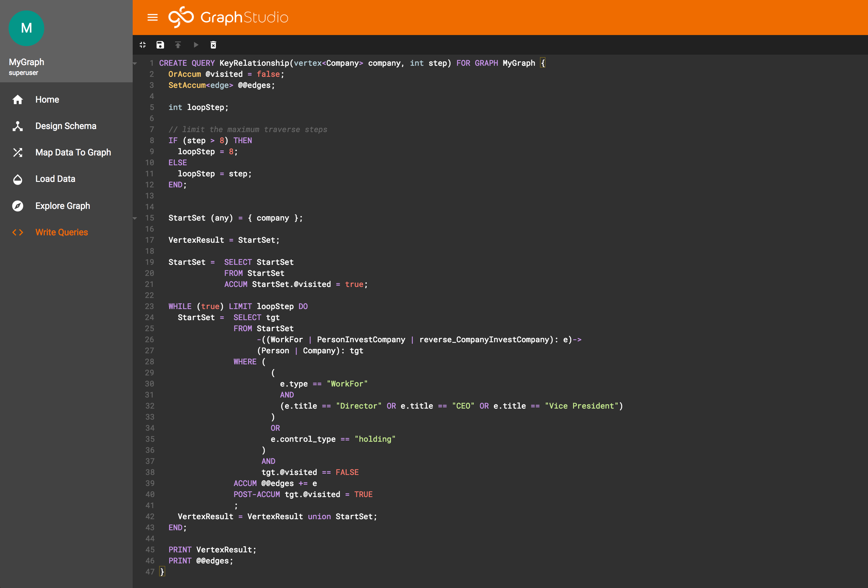
Task: Click the Write Queries code icon
Action: pyautogui.click(x=18, y=232)
